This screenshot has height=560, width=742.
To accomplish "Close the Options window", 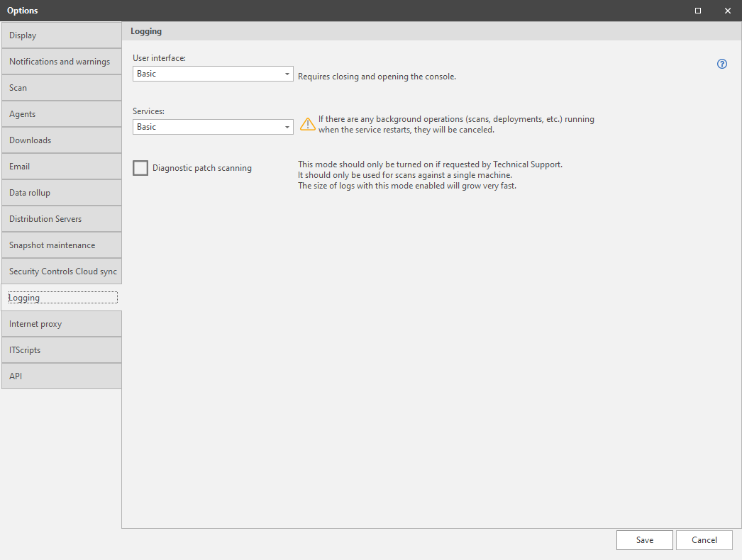I will 728,11.
